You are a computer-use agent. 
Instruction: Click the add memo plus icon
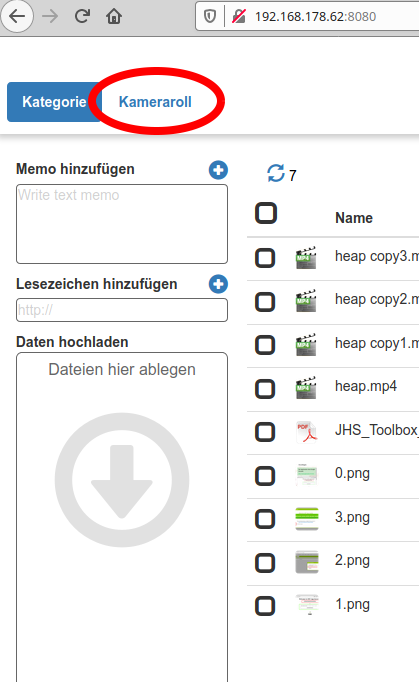pyautogui.click(x=218, y=170)
